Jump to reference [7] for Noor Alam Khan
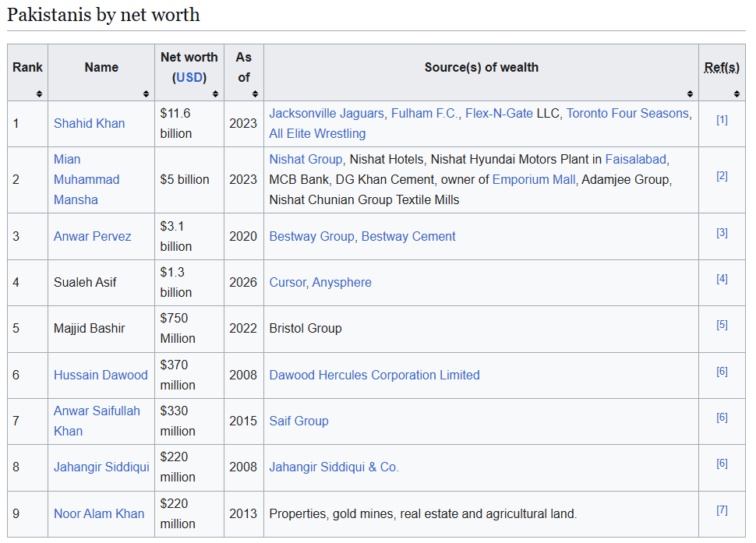 pos(722,510)
